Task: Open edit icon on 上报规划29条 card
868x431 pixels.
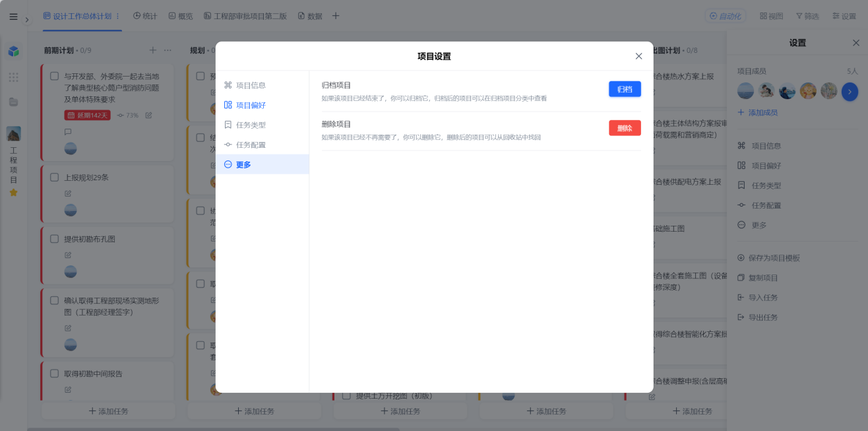Action: pos(68,193)
